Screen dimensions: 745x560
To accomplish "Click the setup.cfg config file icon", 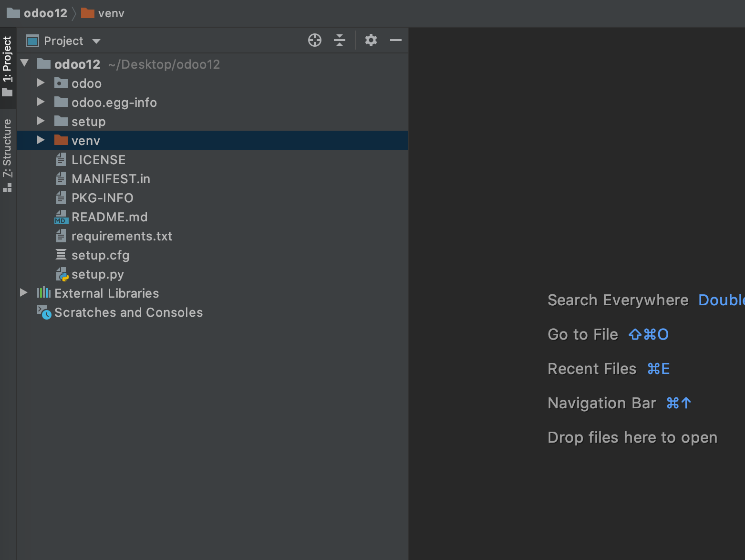I will click(61, 255).
